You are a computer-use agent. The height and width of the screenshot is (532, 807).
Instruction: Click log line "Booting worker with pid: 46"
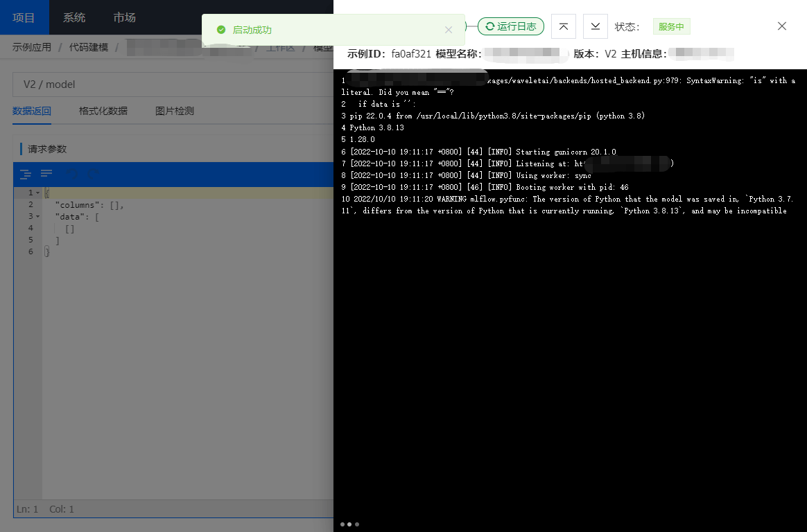pyautogui.click(x=485, y=187)
